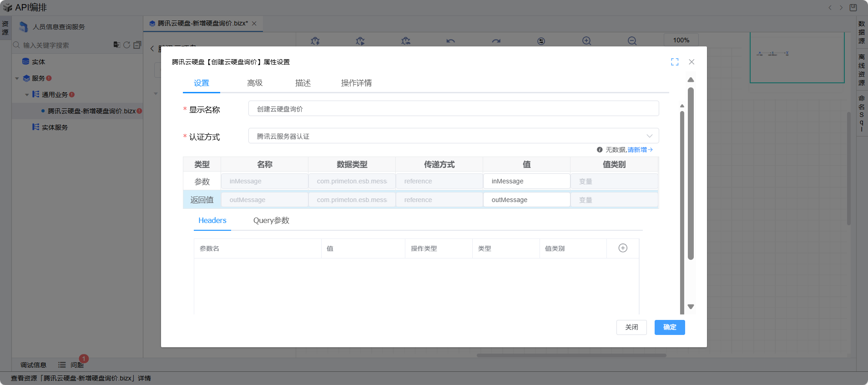Switch to the 高级 tab
The image size is (868, 385).
tap(255, 83)
